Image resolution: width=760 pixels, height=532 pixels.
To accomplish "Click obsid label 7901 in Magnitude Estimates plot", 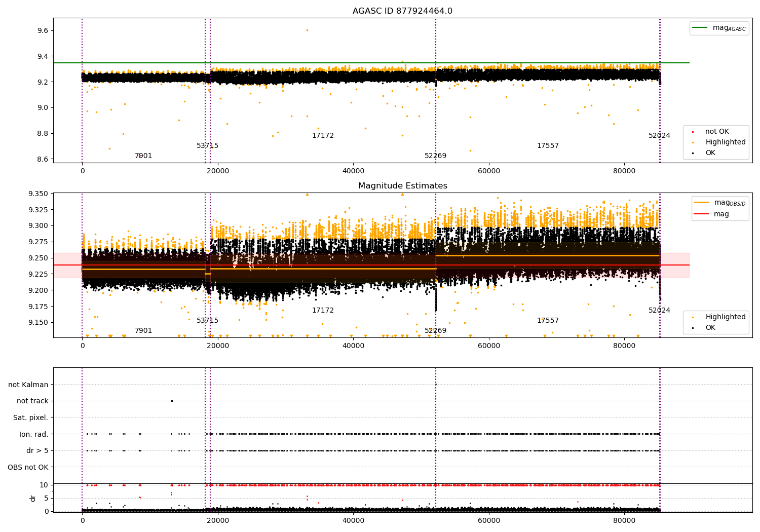I will 143,331.
